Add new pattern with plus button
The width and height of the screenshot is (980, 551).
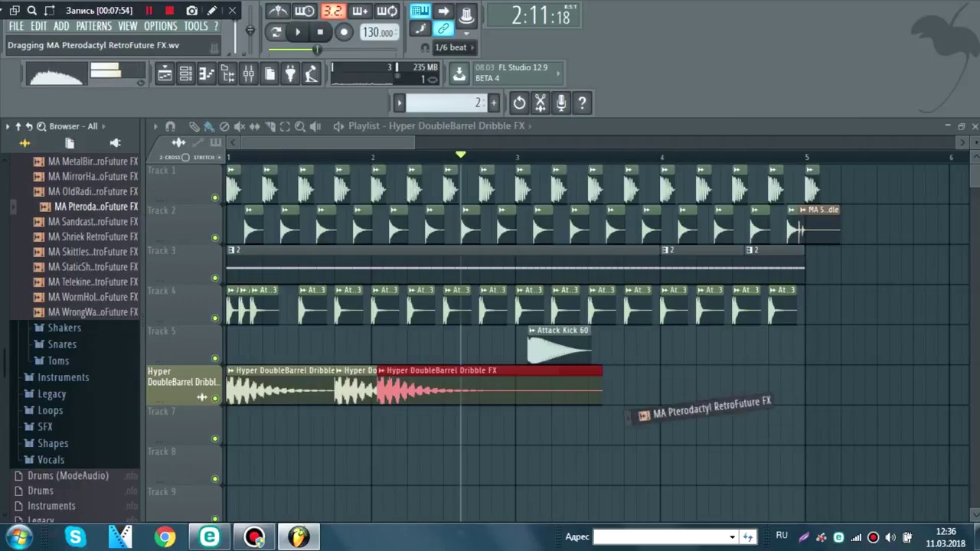(x=493, y=103)
